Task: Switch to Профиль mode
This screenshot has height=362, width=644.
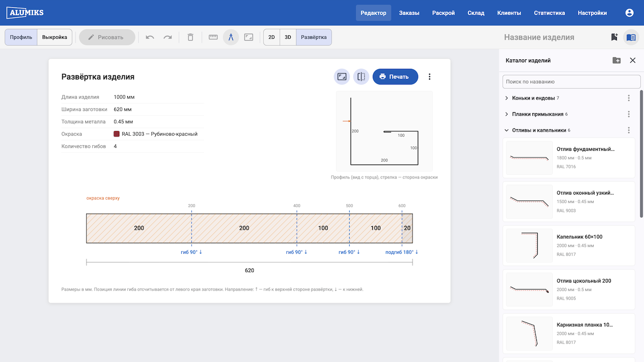Action: (x=21, y=37)
